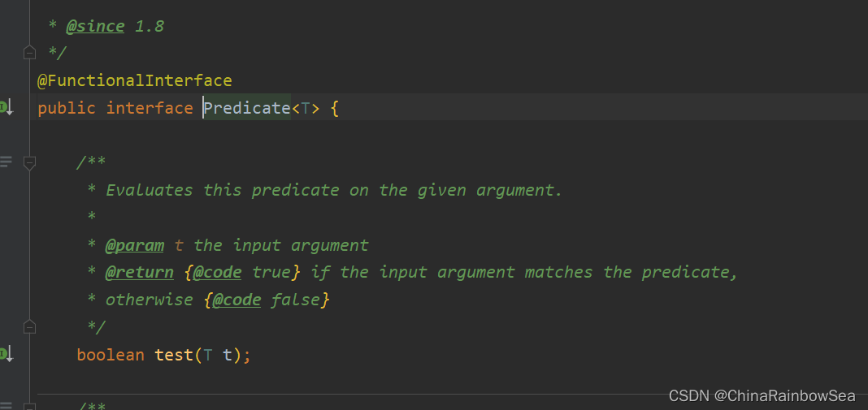This screenshot has width=868, height=410.
Task: Click the opening curly brace after Predicate<T>
Action: point(334,108)
